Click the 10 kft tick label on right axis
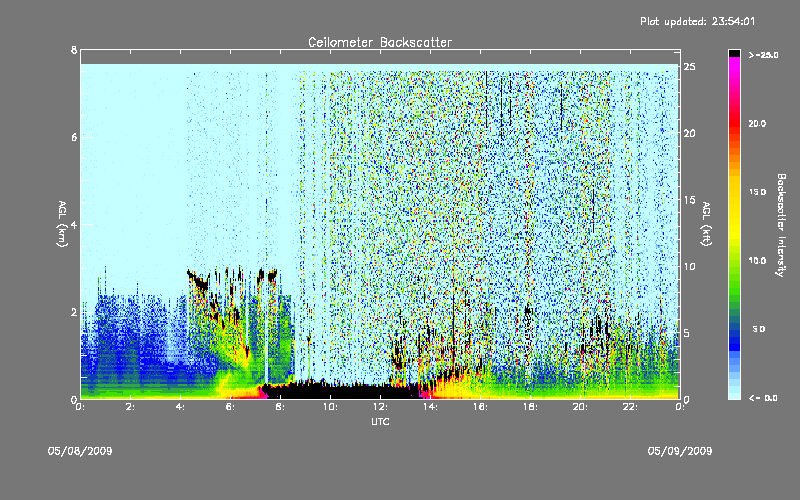Image resolution: width=800 pixels, height=500 pixels. pos(689,266)
